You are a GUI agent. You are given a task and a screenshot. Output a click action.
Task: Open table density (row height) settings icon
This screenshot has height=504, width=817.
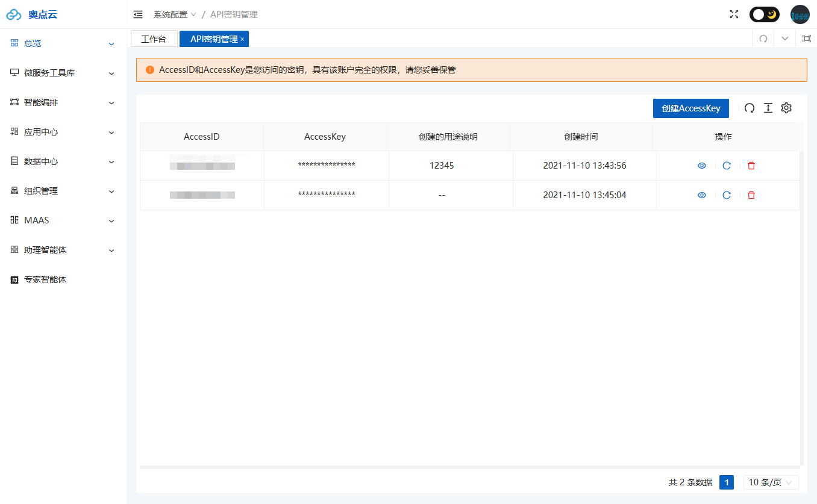coord(768,108)
